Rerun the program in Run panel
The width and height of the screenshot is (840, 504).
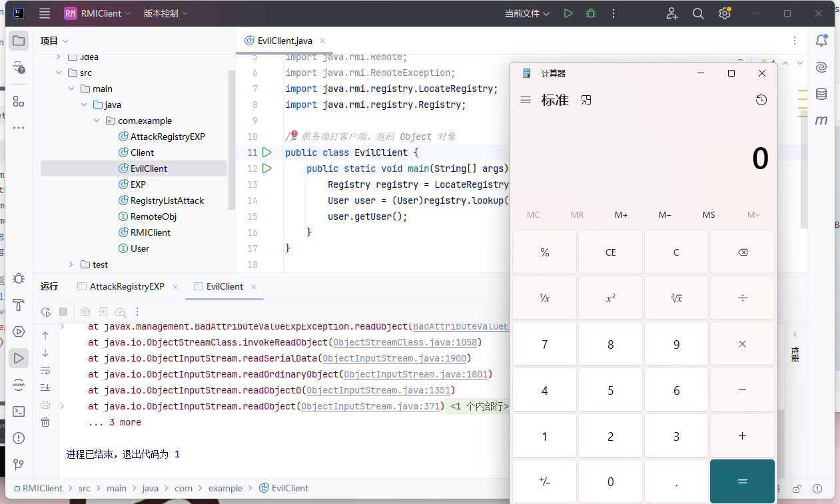tap(45, 312)
